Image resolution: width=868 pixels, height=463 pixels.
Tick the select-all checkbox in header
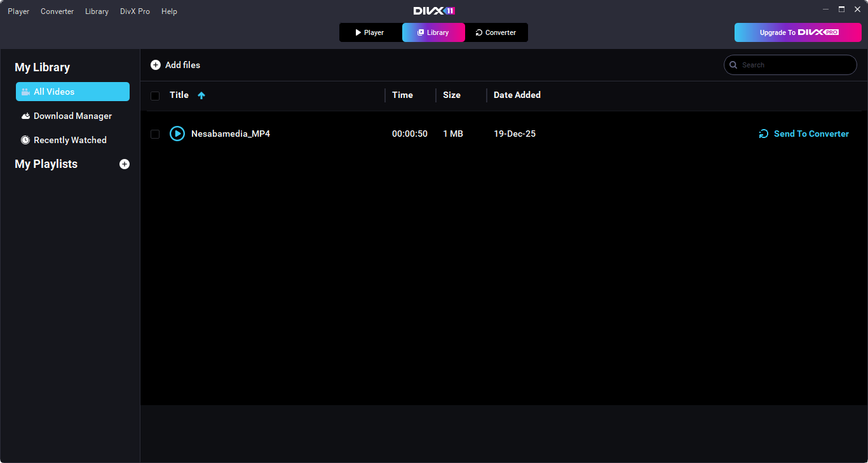coord(155,96)
